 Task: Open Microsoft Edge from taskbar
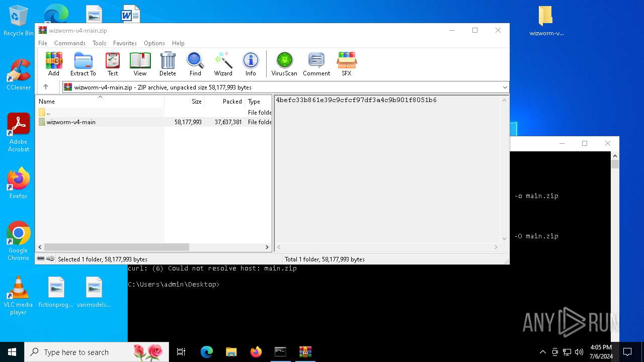[207, 352]
